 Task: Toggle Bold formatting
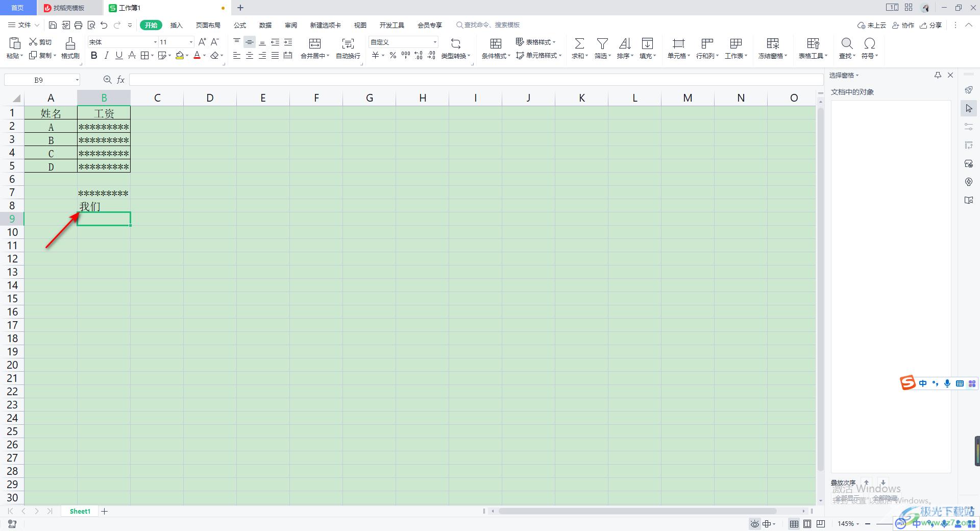(94, 55)
